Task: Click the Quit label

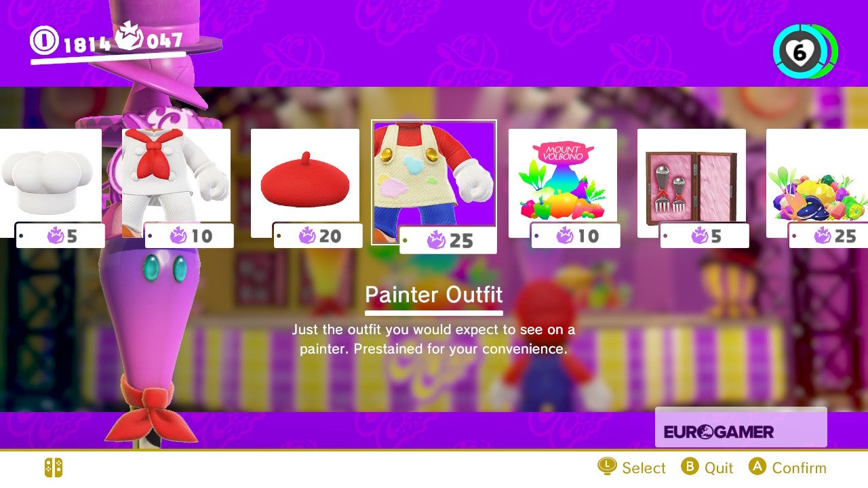Action: pyautogui.click(x=719, y=468)
